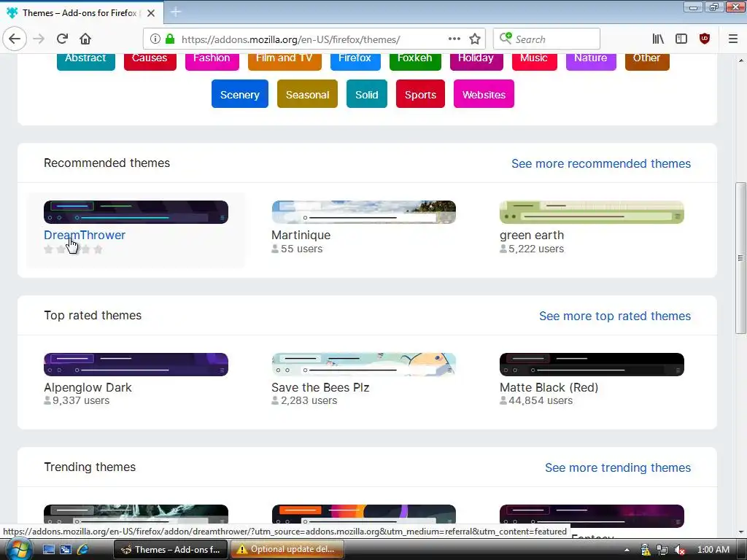Open the green earth theme link
Screen dimensions: 747x560
coord(532,235)
